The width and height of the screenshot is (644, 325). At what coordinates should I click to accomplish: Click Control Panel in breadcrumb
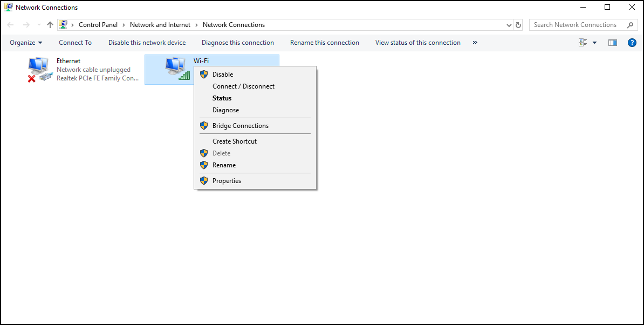pyautogui.click(x=98, y=25)
